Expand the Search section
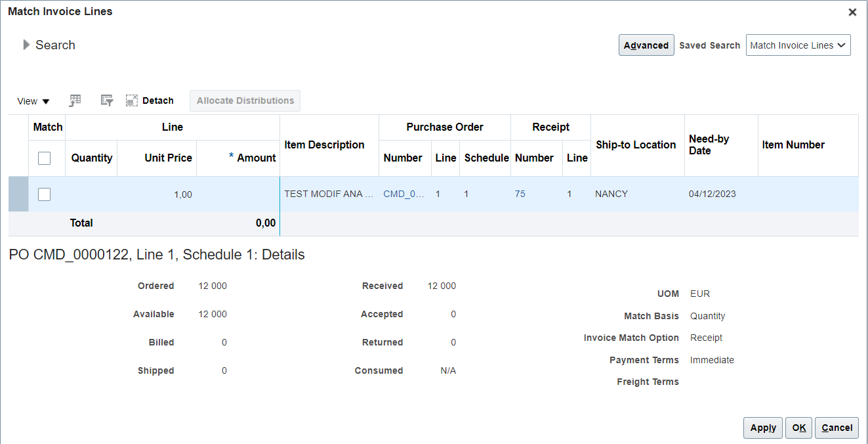Image resolution: width=868 pixels, height=444 pixels. pos(26,45)
